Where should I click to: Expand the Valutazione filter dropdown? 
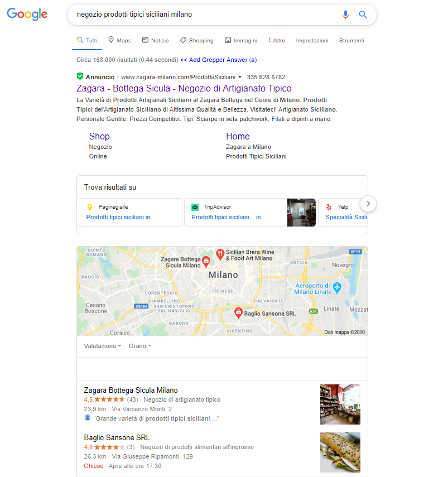(x=103, y=346)
